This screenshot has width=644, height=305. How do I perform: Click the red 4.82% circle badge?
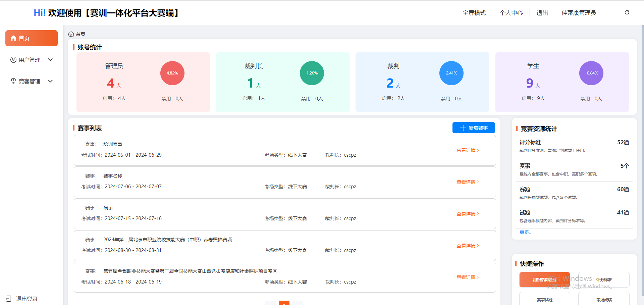click(x=172, y=73)
